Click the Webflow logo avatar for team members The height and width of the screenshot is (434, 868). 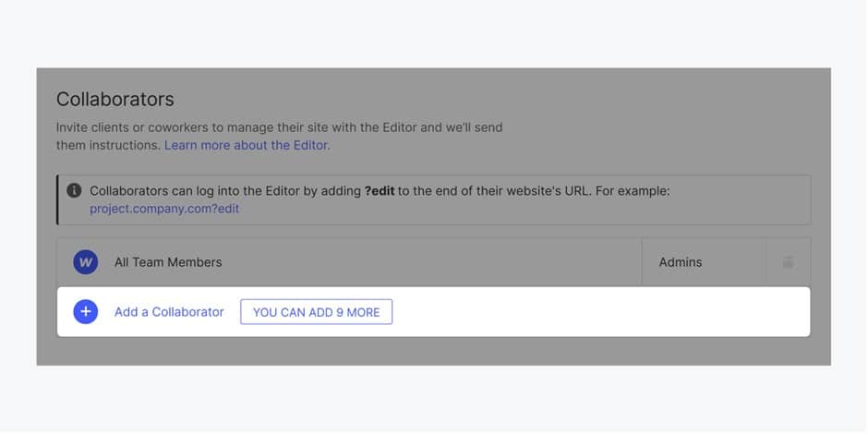pyautogui.click(x=86, y=262)
